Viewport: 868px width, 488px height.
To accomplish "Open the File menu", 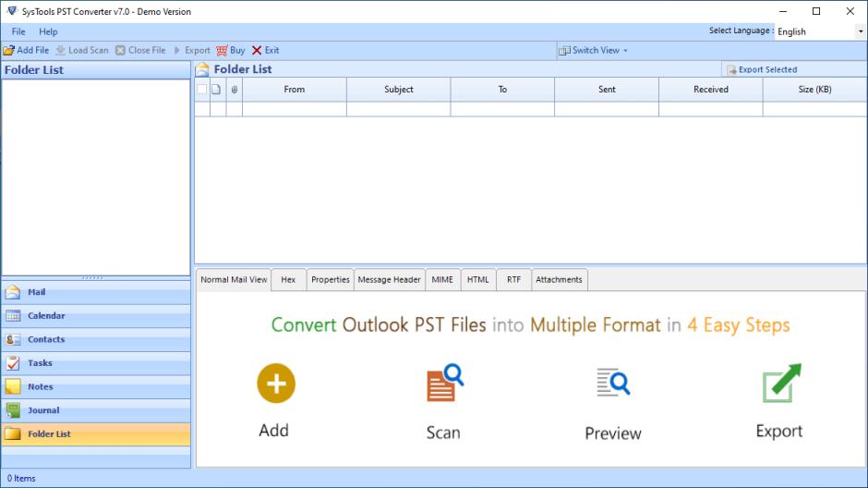I will [x=18, y=31].
